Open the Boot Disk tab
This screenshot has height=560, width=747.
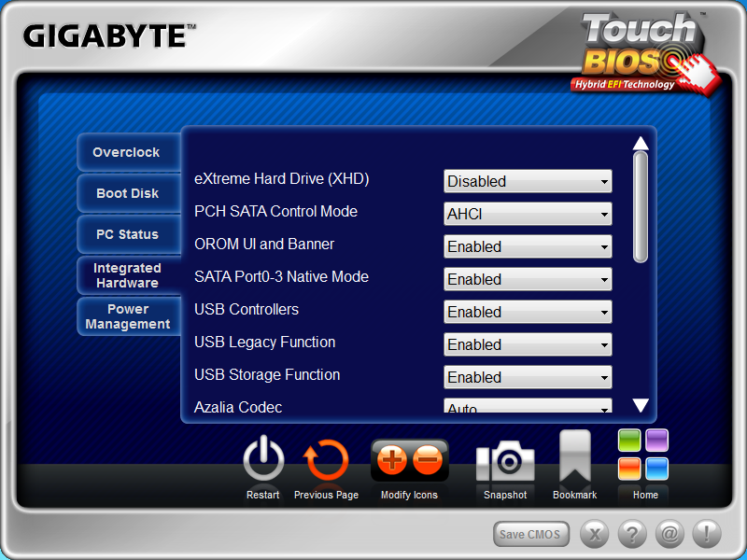[x=129, y=193]
